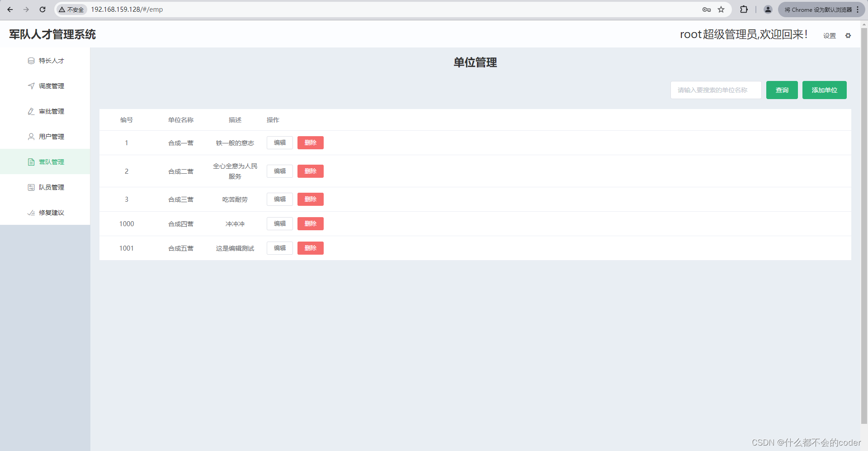This screenshot has width=868, height=451.
Task: Click the 合成五营 unit name cell
Action: click(x=181, y=248)
